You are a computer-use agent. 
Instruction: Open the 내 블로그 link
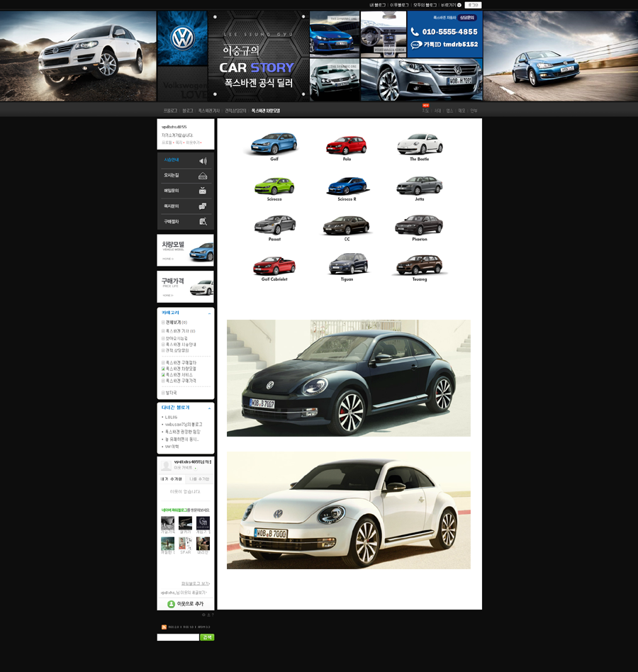coord(378,5)
